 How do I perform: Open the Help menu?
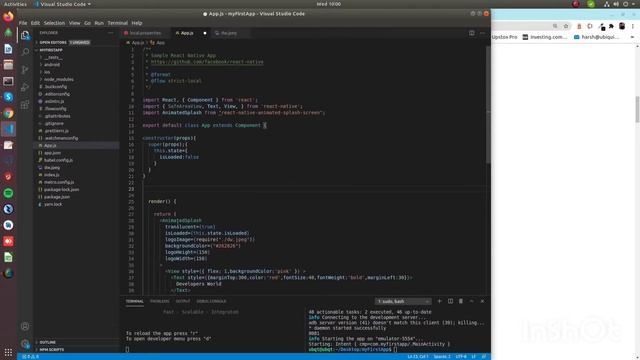(x=137, y=23)
